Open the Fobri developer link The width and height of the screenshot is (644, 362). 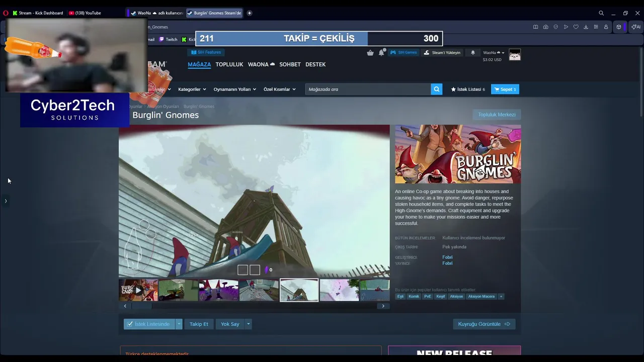click(447, 257)
